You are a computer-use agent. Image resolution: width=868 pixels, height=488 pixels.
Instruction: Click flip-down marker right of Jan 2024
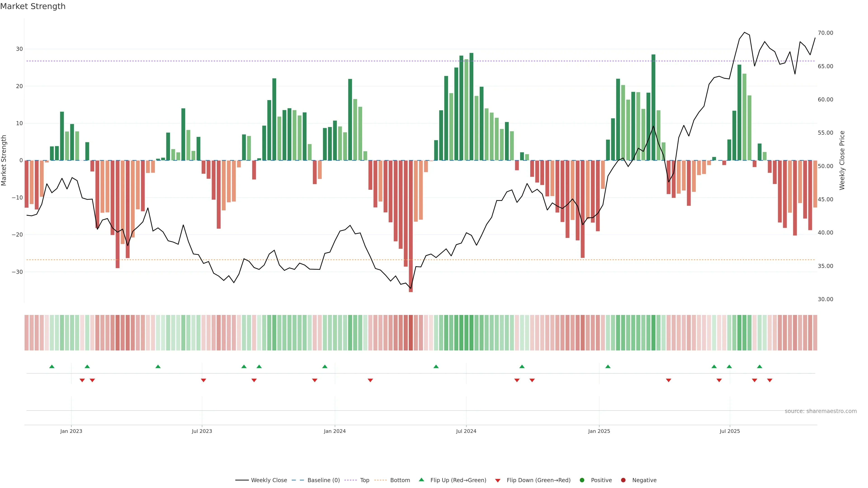pyautogui.click(x=370, y=380)
